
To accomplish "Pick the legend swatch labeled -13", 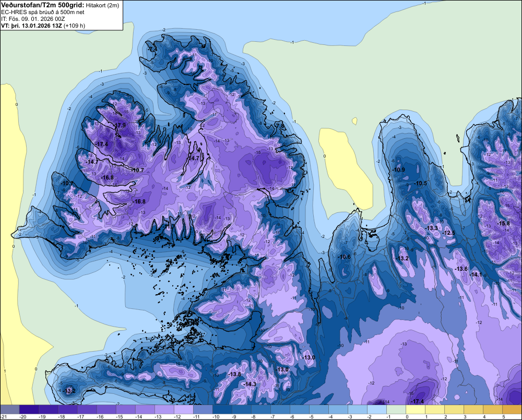I will click(164, 409).
